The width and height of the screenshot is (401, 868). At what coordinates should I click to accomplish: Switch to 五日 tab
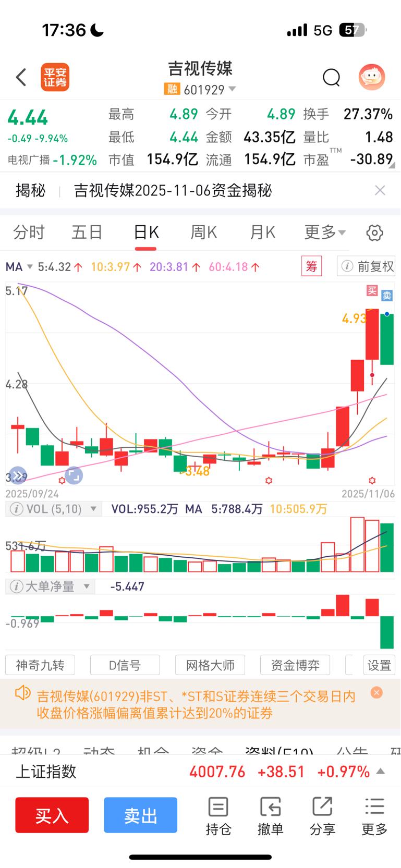click(x=87, y=232)
